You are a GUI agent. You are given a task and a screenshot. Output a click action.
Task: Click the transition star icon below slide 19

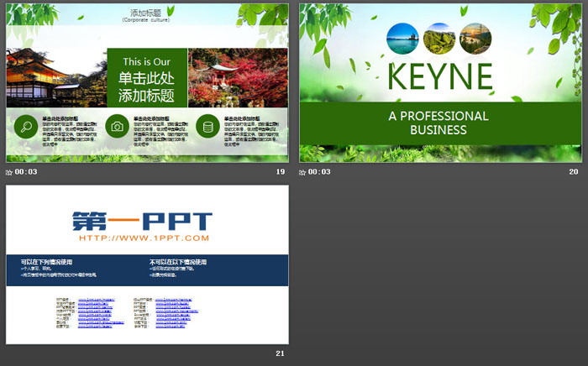tap(9, 172)
